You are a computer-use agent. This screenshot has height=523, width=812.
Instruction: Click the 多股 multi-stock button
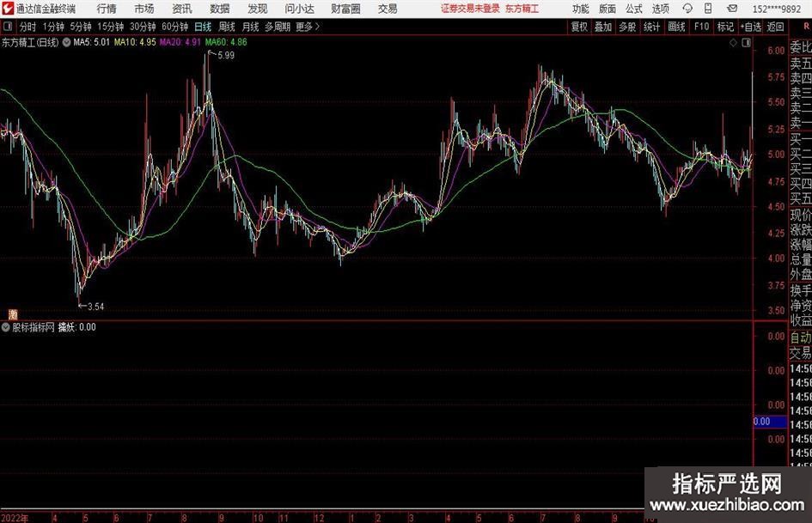(x=627, y=27)
